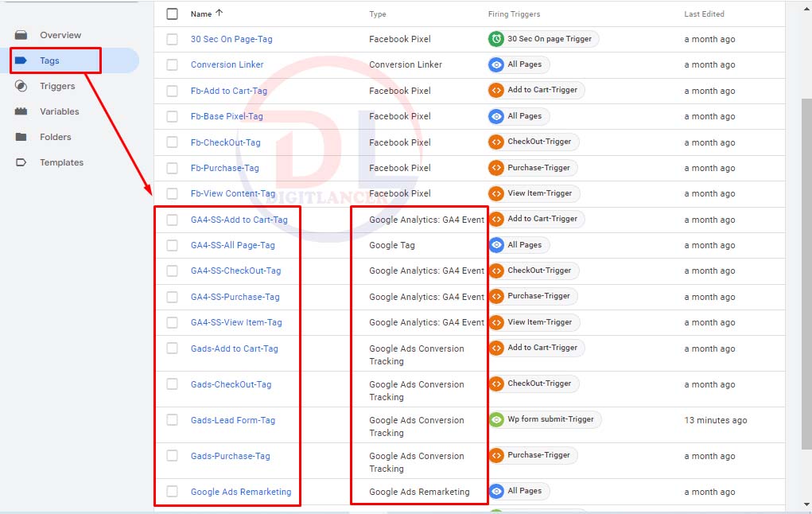Click the trigger icon in the GA4-SS-Purchase-Tag row
The image size is (812, 514).
coord(496,296)
